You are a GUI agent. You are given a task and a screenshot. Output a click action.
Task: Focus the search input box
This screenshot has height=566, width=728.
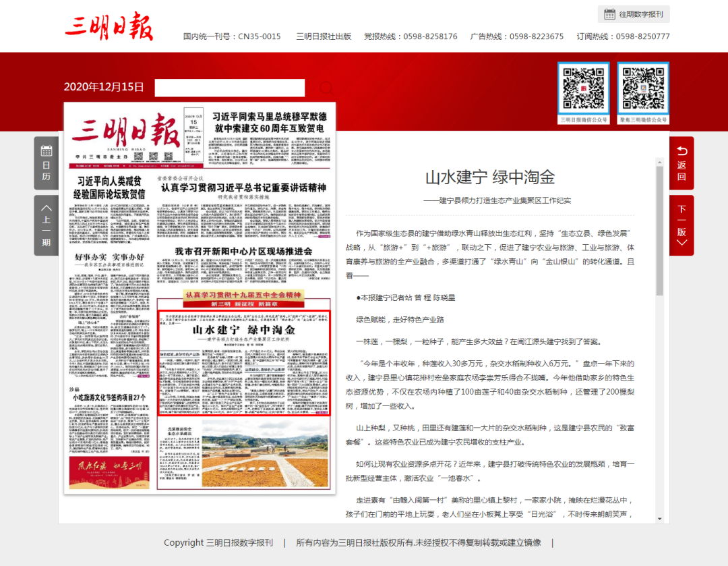pos(229,88)
